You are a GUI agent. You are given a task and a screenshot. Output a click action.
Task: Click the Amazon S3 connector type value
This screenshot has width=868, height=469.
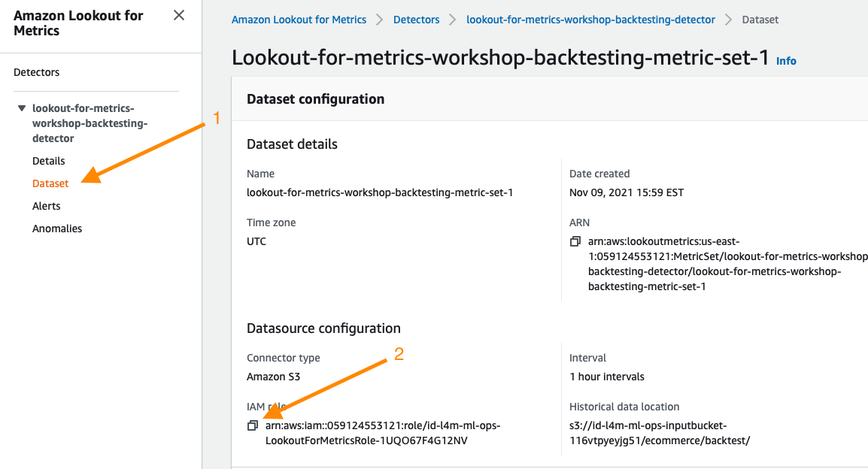(x=274, y=377)
